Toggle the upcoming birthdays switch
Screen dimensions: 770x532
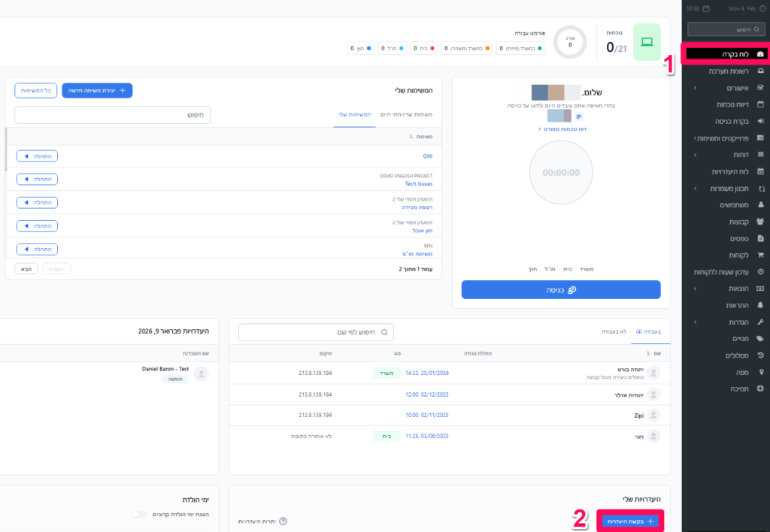pyautogui.click(x=139, y=515)
